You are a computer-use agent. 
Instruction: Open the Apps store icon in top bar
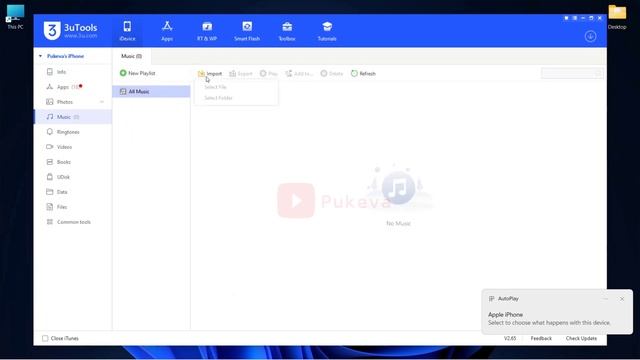pyautogui.click(x=167, y=31)
